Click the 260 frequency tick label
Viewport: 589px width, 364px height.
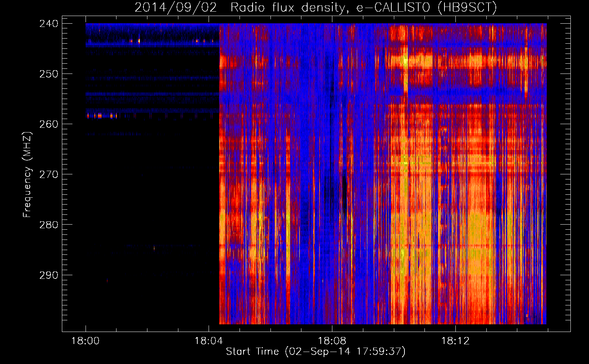tap(49, 124)
